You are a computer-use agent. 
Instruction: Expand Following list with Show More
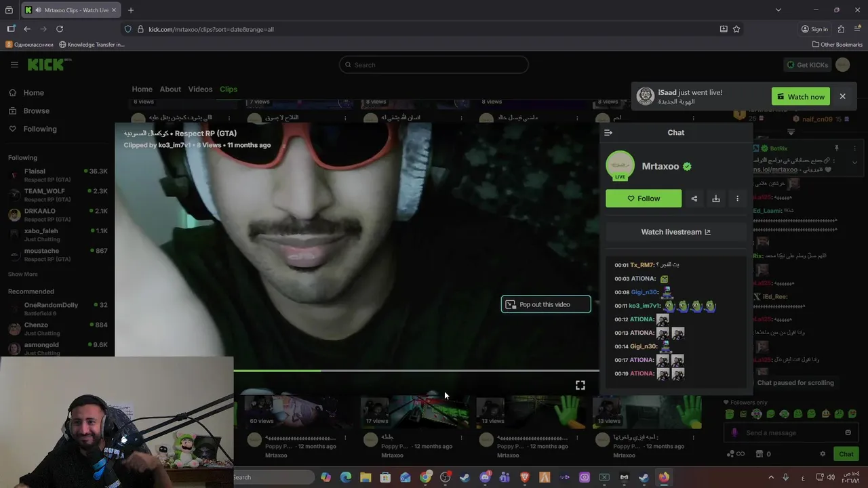pyautogui.click(x=22, y=274)
